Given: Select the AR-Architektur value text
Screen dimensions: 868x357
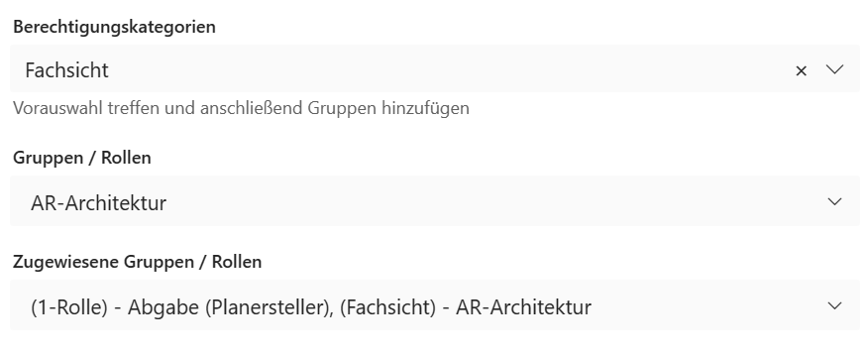Looking at the screenshot, I should pos(98,203).
